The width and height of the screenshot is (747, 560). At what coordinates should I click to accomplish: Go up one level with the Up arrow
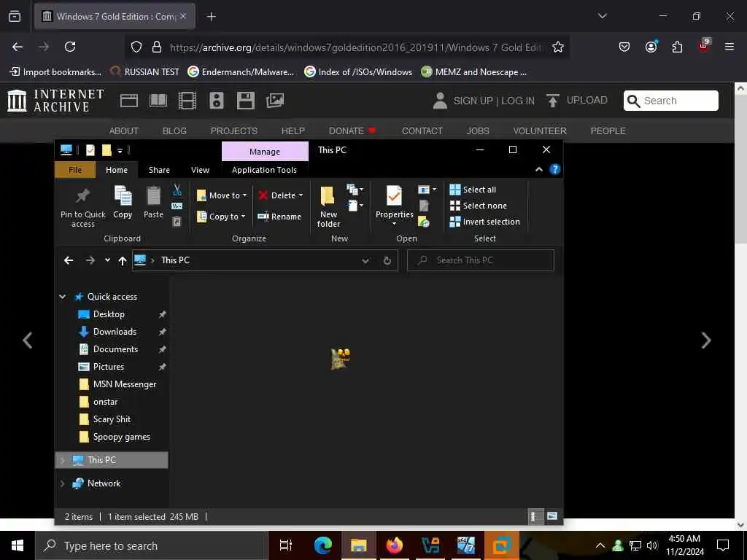[x=123, y=260]
